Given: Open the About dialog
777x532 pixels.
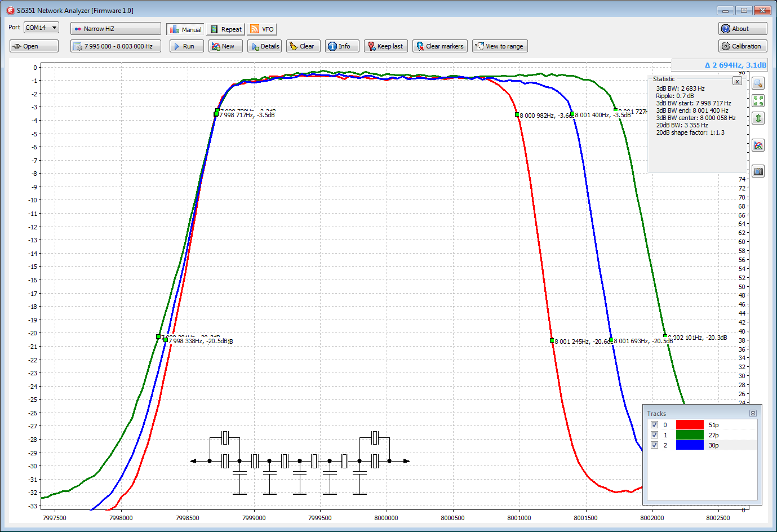Looking at the screenshot, I should click(743, 29).
